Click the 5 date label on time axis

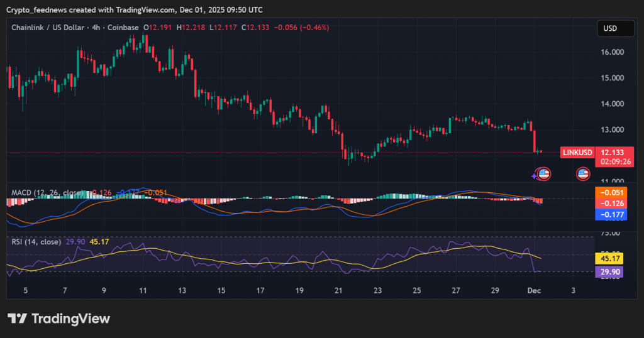click(25, 290)
